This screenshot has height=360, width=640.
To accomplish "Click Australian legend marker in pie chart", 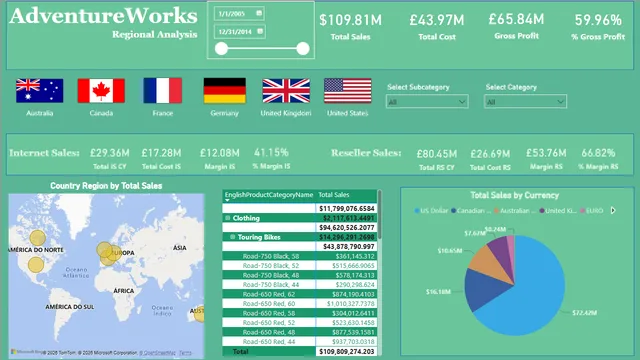I will (496, 211).
